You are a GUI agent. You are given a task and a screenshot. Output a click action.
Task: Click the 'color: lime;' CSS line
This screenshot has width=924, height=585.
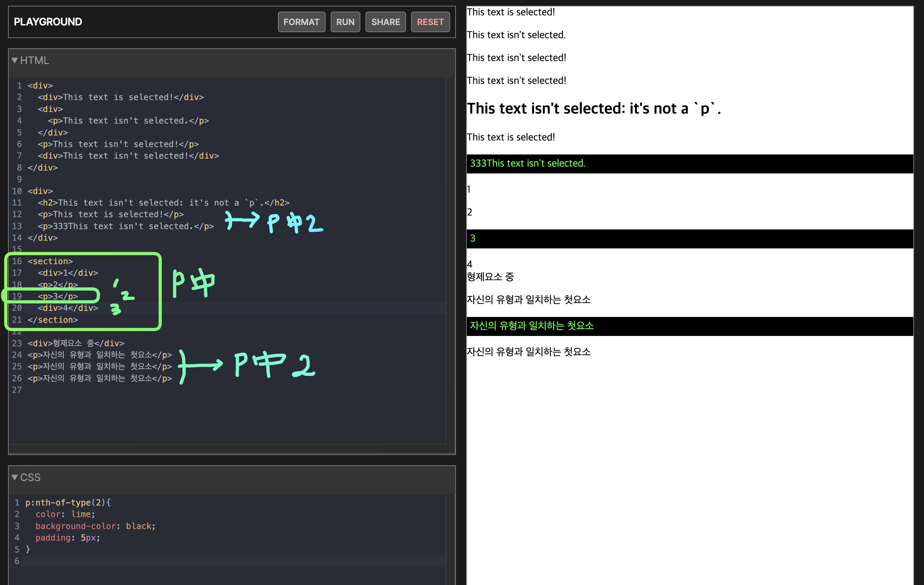point(65,514)
